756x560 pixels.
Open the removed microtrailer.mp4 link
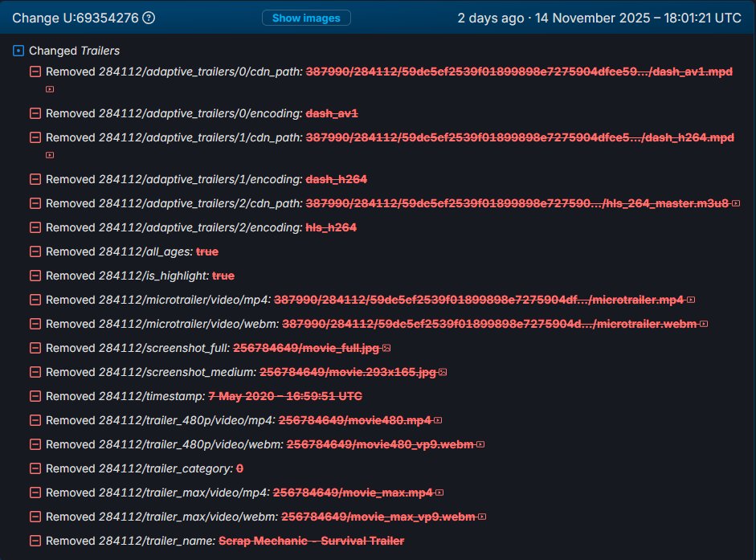pyautogui.click(x=479, y=300)
